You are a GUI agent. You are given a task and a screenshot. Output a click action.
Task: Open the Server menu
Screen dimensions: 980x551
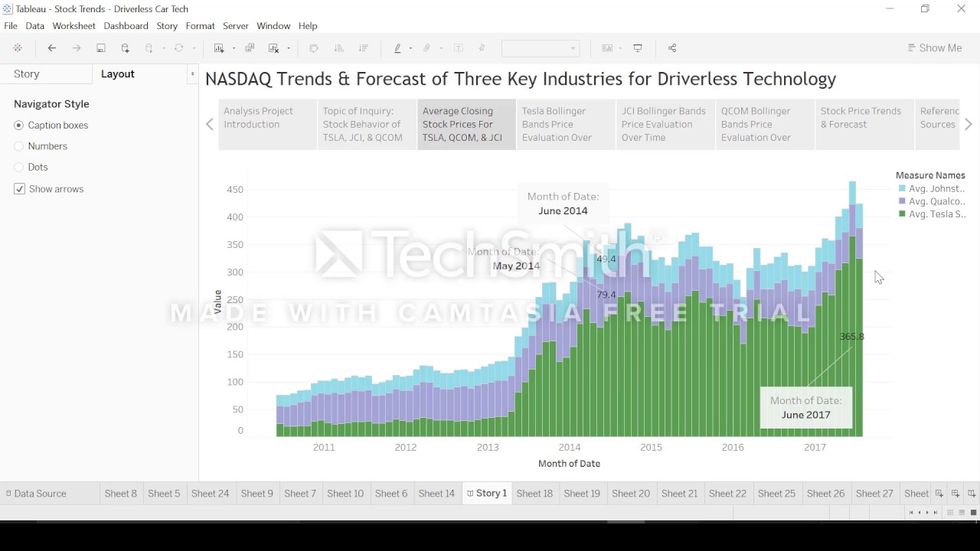click(x=236, y=26)
